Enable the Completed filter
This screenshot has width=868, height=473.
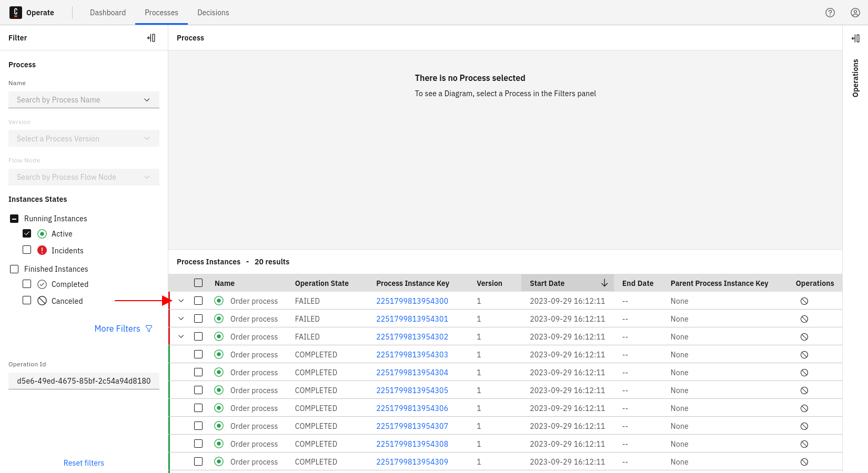[x=27, y=284]
